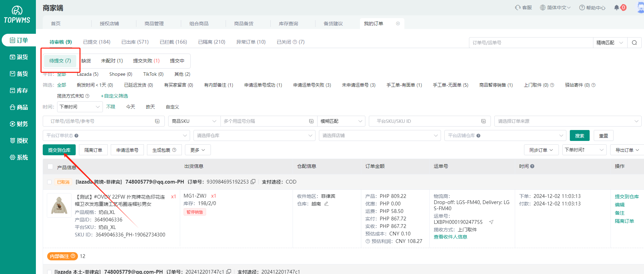This screenshot has height=274, width=644.
Task: Click the search magnifier icon
Action: click(634, 43)
